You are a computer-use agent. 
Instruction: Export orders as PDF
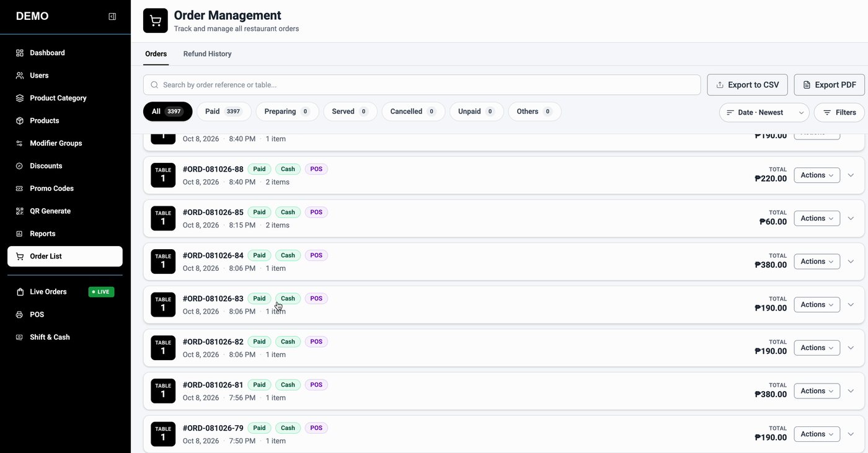829,85
